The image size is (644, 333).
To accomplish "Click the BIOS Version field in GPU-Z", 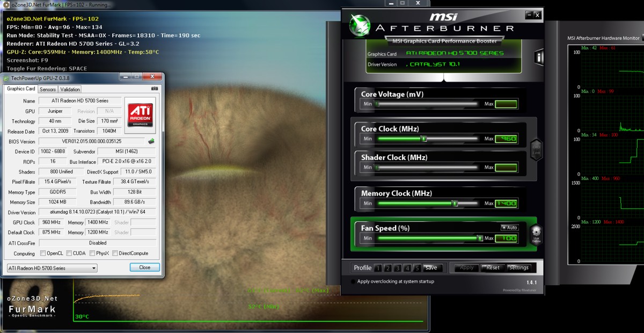I will [92, 141].
